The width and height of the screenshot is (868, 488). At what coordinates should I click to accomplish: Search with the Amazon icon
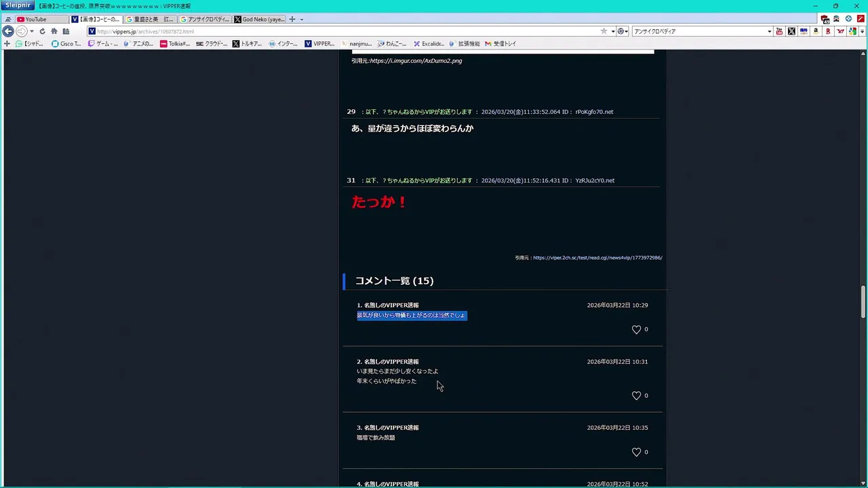click(816, 31)
